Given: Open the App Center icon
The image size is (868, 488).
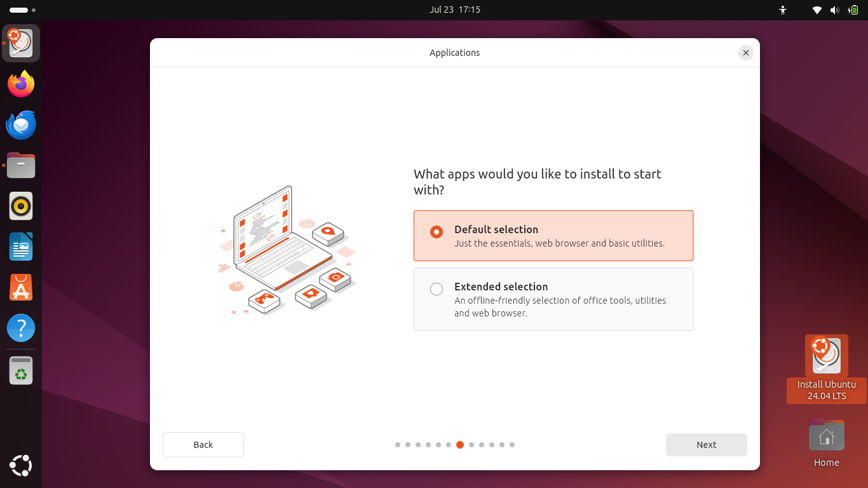Looking at the screenshot, I should [x=21, y=288].
